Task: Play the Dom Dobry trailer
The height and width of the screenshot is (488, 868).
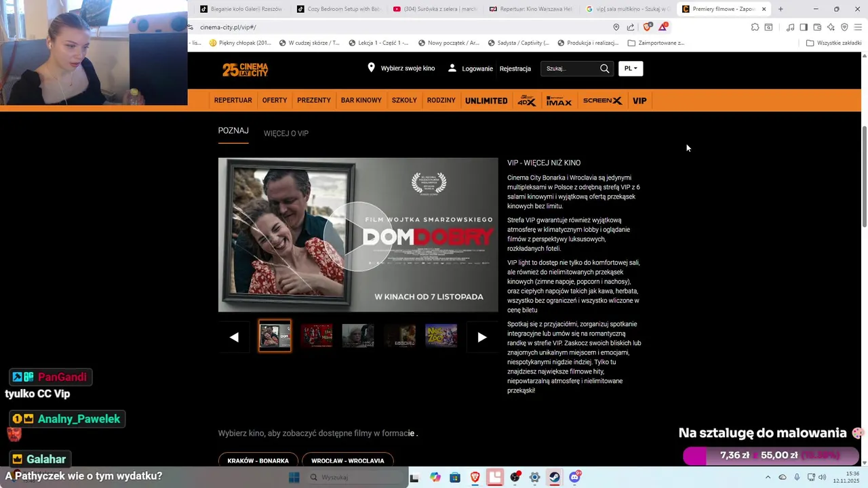Action: (x=358, y=236)
